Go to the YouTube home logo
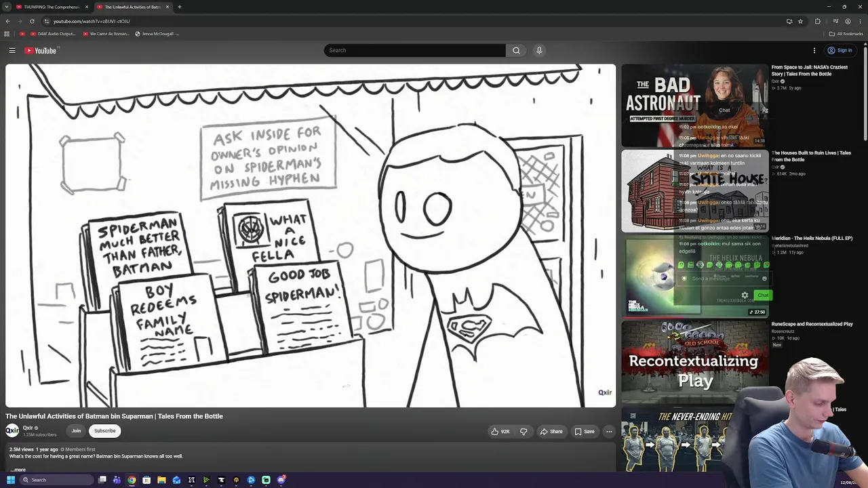Image resolution: width=868 pixels, height=488 pixels. click(41, 50)
